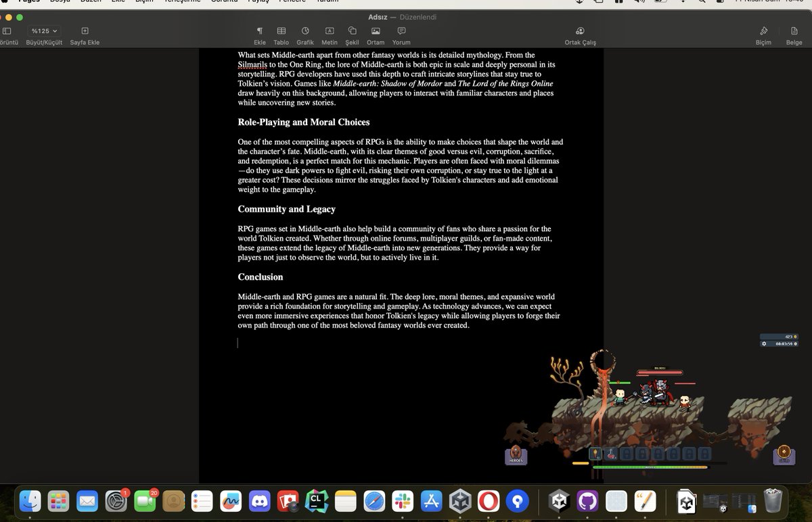Open GitHub Desktop from the Dock
The height and width of the screenshot is (522, 812).
(587, 501)
